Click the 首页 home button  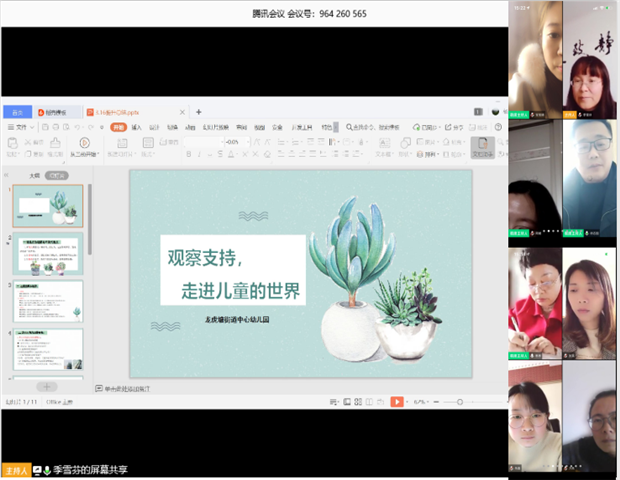(17, 113)
